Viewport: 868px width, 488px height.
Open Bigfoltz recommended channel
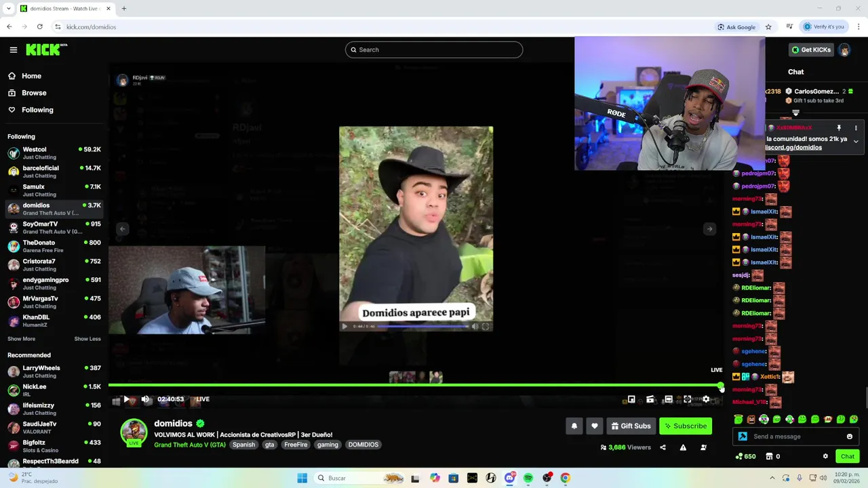54,446
